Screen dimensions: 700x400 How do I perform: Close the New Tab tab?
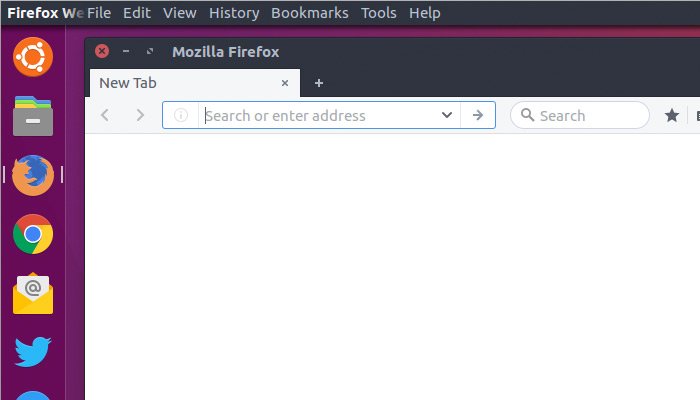pos(285,83)
